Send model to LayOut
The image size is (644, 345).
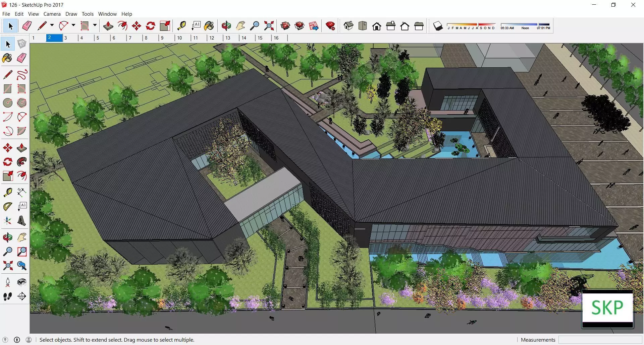(314, 26)
